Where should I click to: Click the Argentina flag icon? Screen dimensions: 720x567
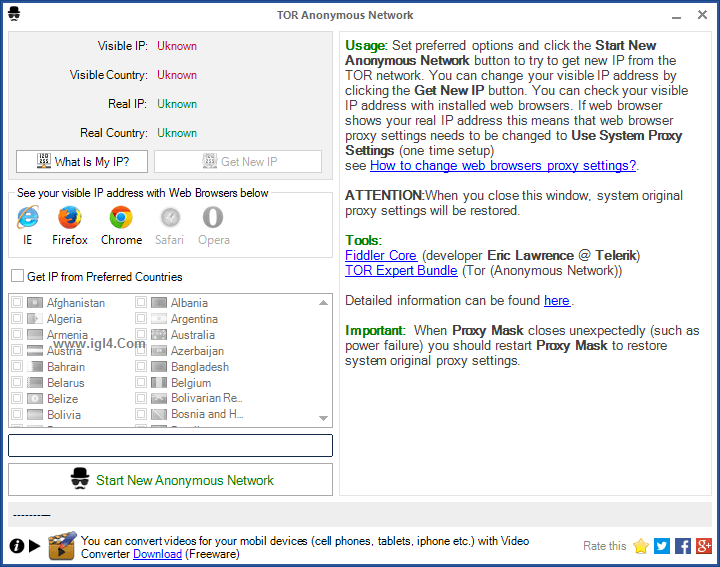[159, 319]
